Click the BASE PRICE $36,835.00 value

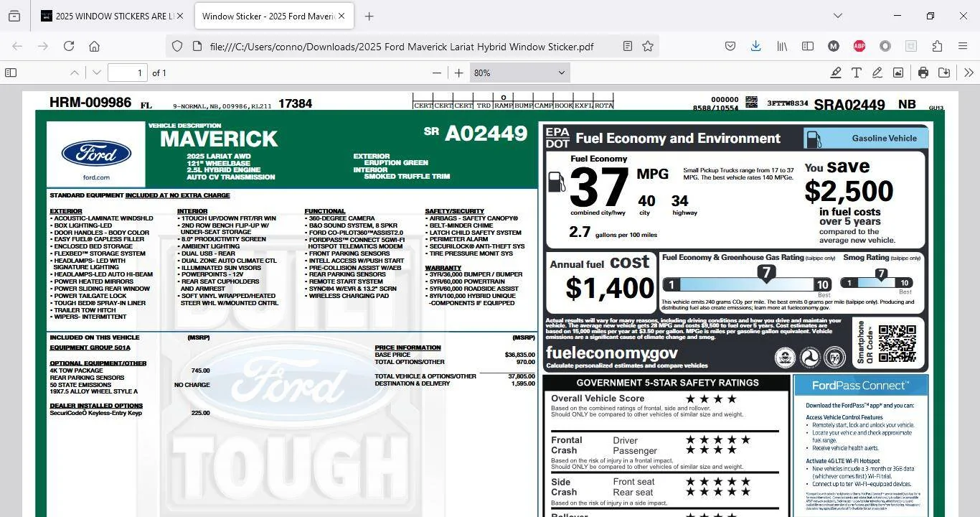(520, 355)
